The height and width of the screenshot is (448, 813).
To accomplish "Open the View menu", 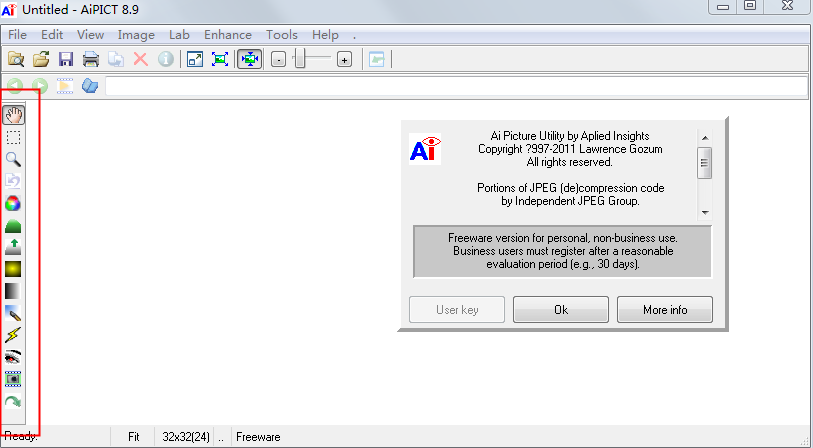I will click(x=90, y=35).
